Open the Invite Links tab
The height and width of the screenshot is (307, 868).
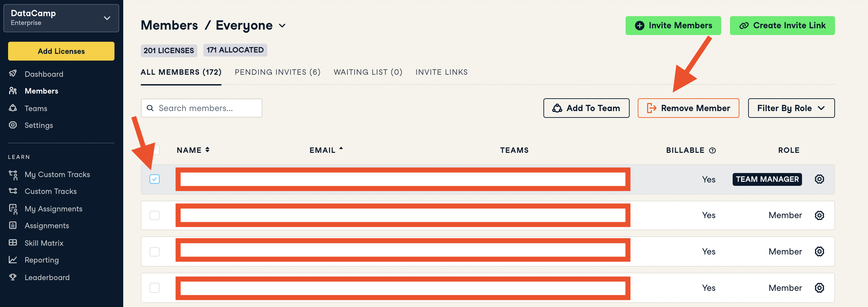tap(441, 72)
